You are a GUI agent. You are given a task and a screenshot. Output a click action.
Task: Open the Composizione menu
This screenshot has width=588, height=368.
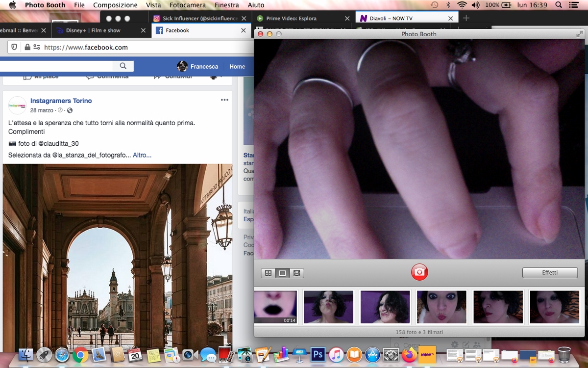pos(115,5)
